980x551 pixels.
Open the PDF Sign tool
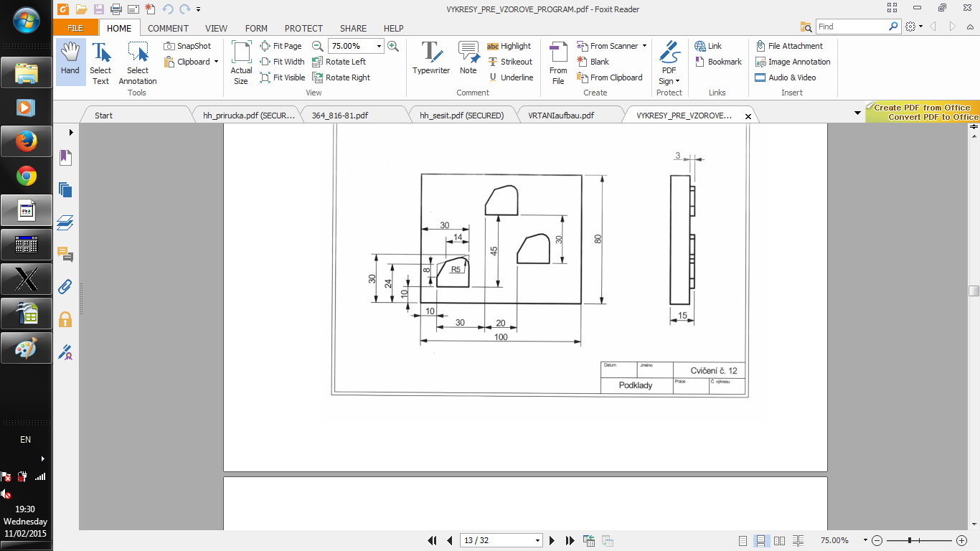pos(669,62)
